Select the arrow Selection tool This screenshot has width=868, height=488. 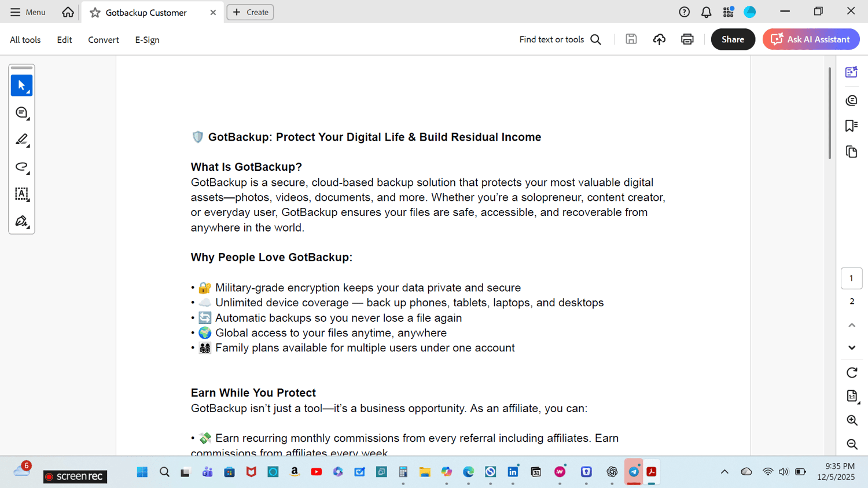(21, 86)
